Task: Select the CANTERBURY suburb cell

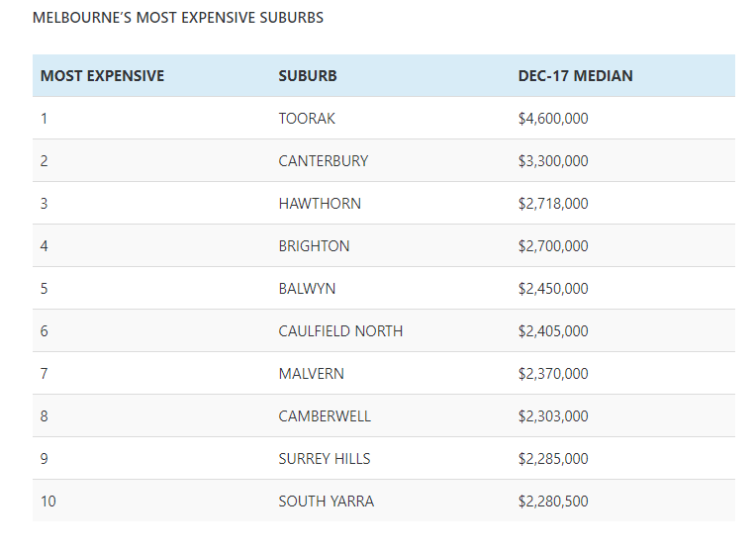Action: click(323, 161)
